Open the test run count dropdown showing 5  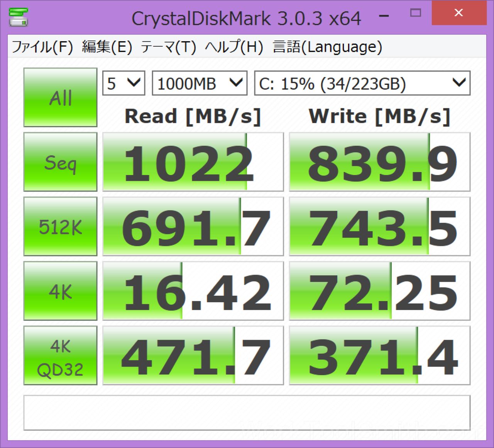pos(123,83)
